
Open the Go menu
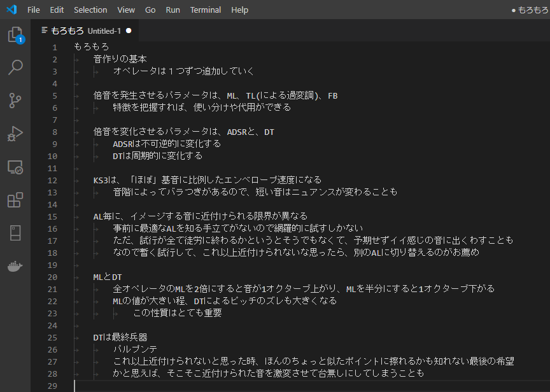click(x=150, y=10)
